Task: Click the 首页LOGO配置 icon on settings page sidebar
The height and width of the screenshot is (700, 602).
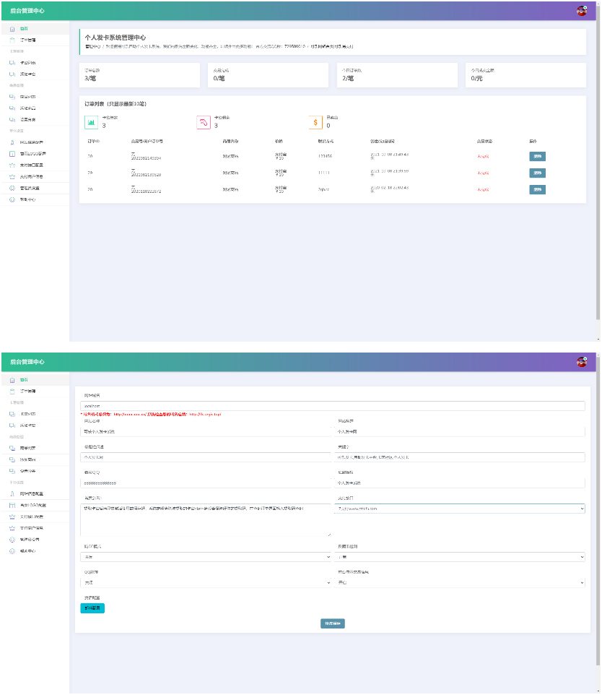Action: coord(12,505)
